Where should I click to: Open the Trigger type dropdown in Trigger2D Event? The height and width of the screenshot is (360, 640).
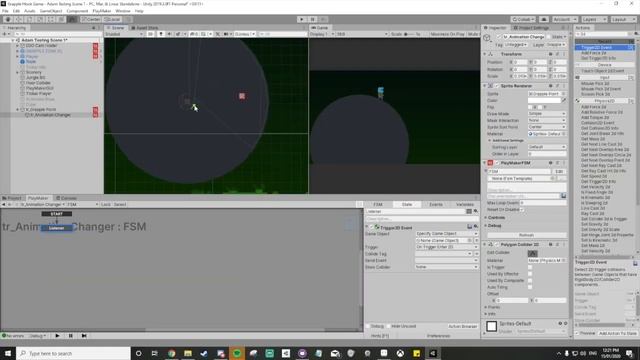tap(447, 247)
